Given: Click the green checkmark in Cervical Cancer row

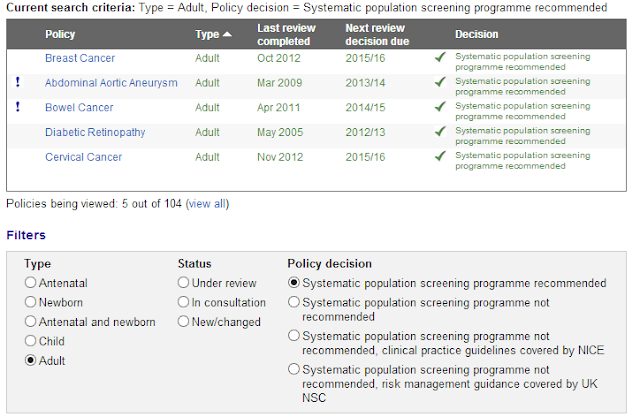Looking at the screenshot, I should point(440,156).
